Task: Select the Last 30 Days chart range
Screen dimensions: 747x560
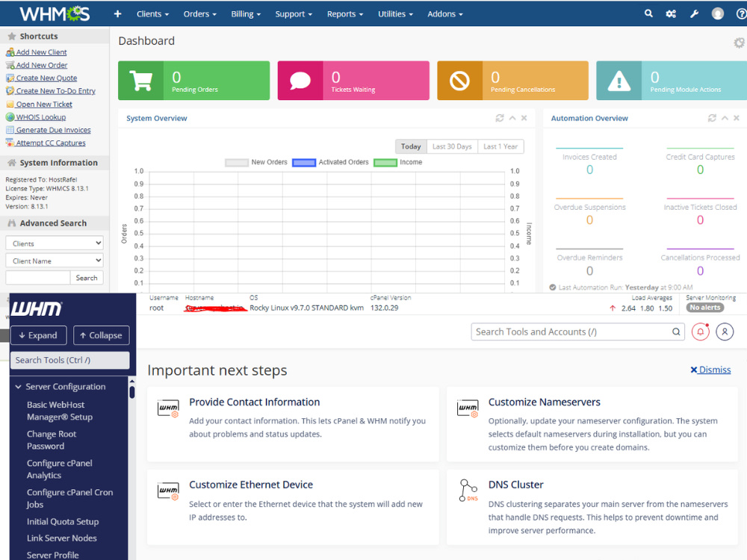Action: pyautogui.click(x=452, y=146)
